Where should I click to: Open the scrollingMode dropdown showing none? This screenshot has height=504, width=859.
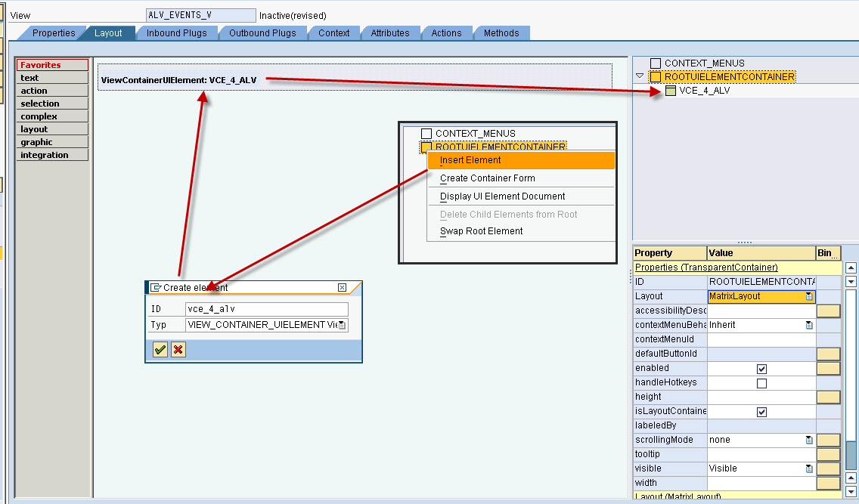(808, 439)
